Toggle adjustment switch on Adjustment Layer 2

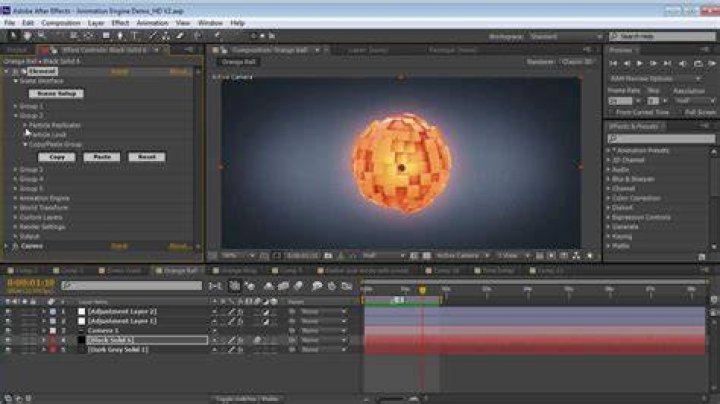click(266, 311)
